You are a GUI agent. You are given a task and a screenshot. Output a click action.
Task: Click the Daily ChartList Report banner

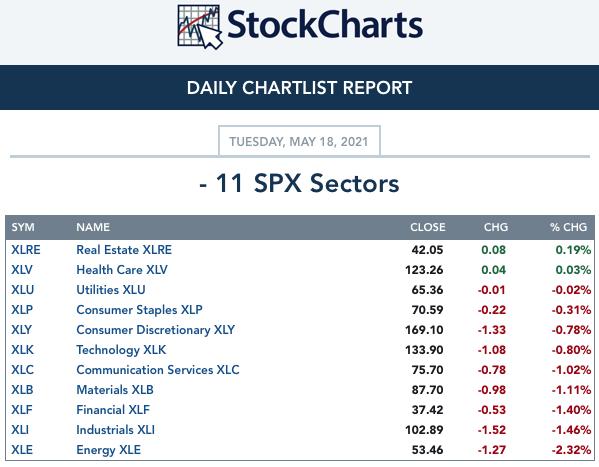pyautogui.click(x=300, y=88)
